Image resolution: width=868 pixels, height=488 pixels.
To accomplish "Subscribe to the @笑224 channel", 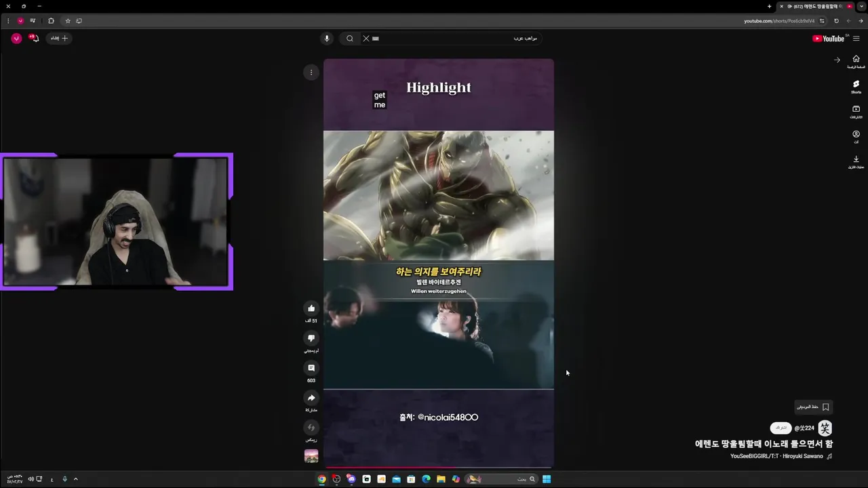I will pyautogui.click(x=781, y=428).
